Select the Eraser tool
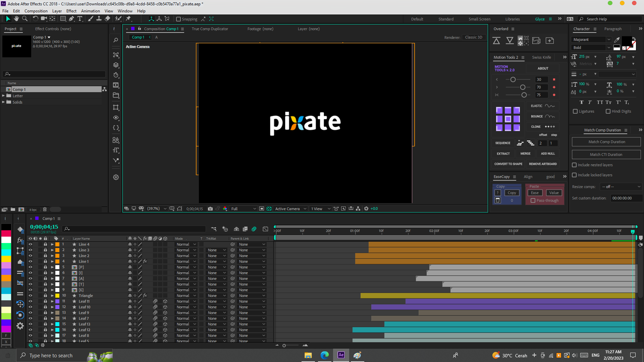 click(x=107, y=19)
